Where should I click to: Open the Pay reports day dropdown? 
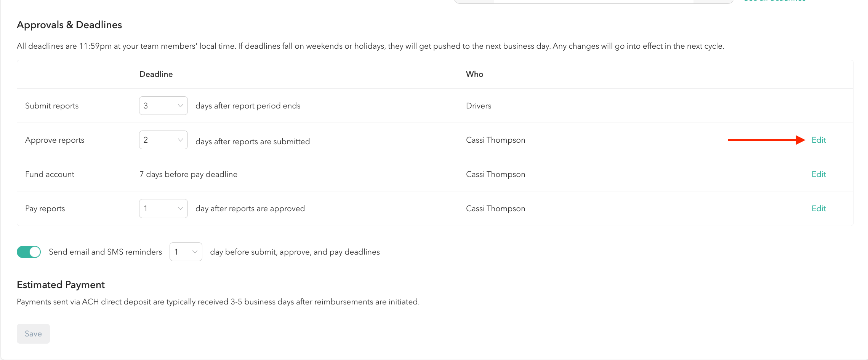point(163,209)
